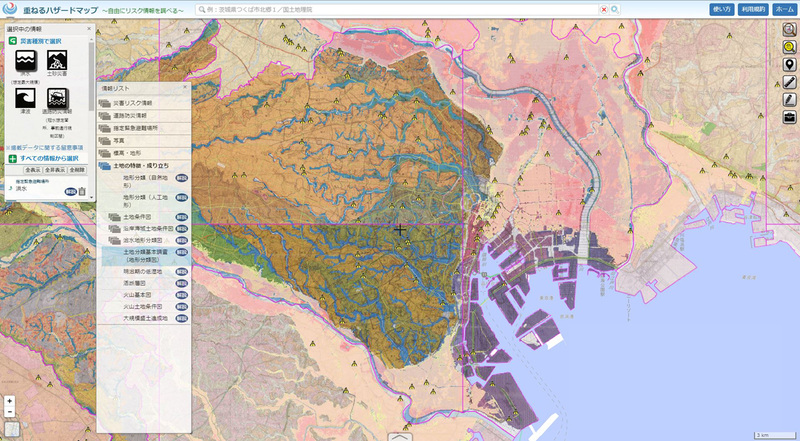Focus the address search input field

[398, 10]
